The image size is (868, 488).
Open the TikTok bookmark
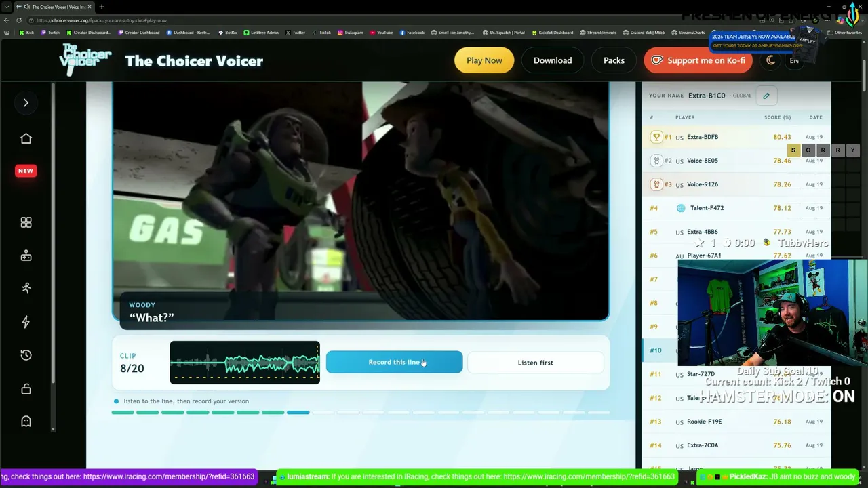point(321,33)
